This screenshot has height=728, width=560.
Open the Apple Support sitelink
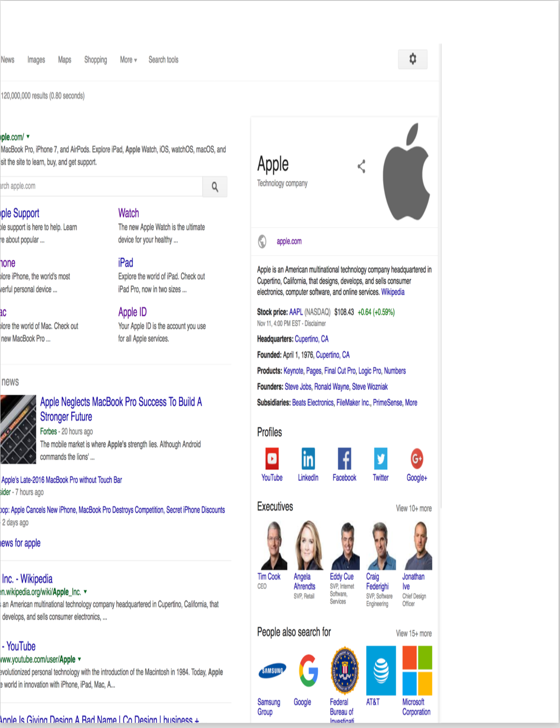click(x=20, y=213)
